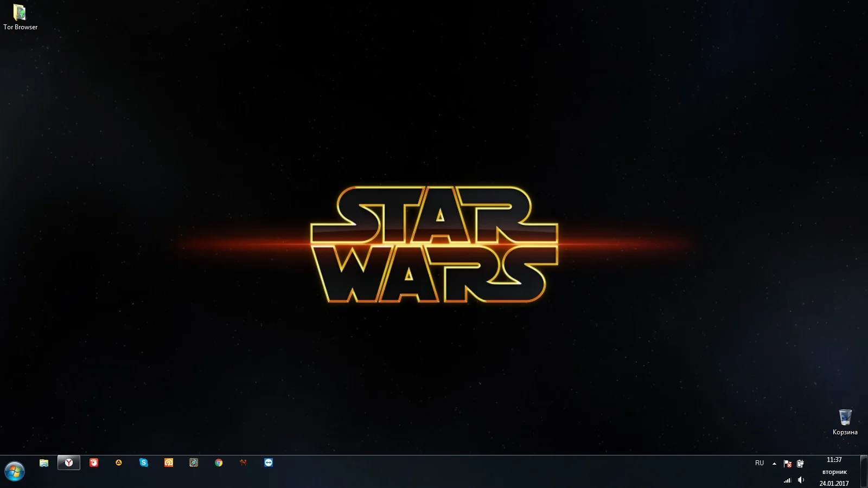
Task: Open the AIMP player taskbar icon
Action: point(119,463)
